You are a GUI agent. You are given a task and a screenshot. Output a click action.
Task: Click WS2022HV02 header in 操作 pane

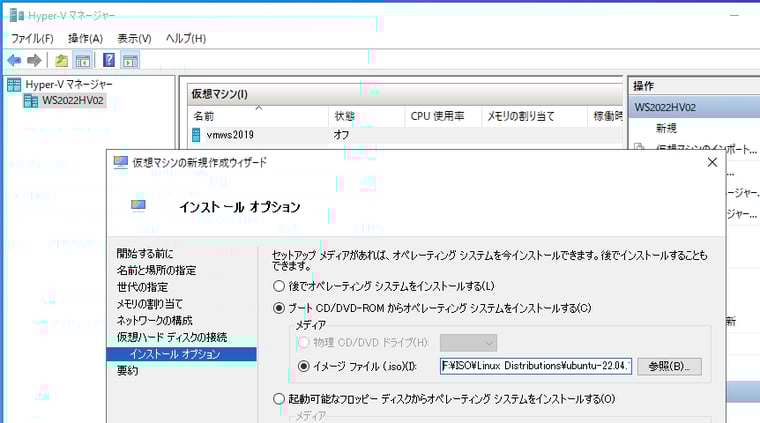point(694,107)
